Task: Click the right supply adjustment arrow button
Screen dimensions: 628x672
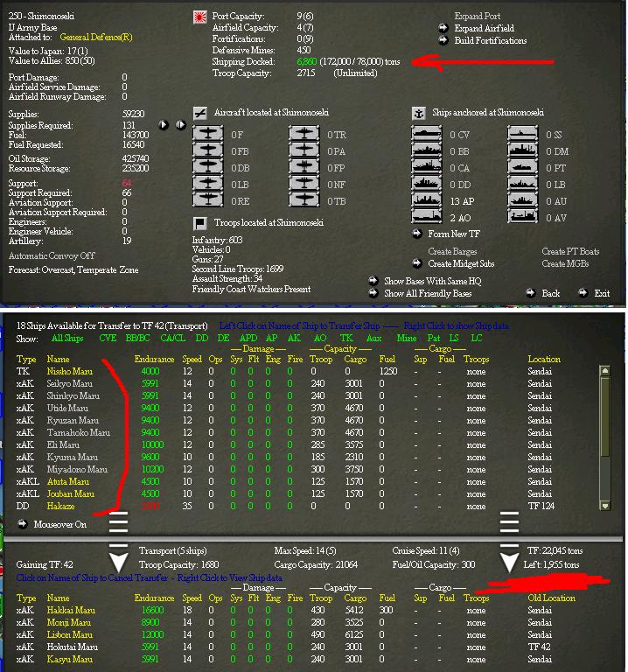Action: (181, 125)
